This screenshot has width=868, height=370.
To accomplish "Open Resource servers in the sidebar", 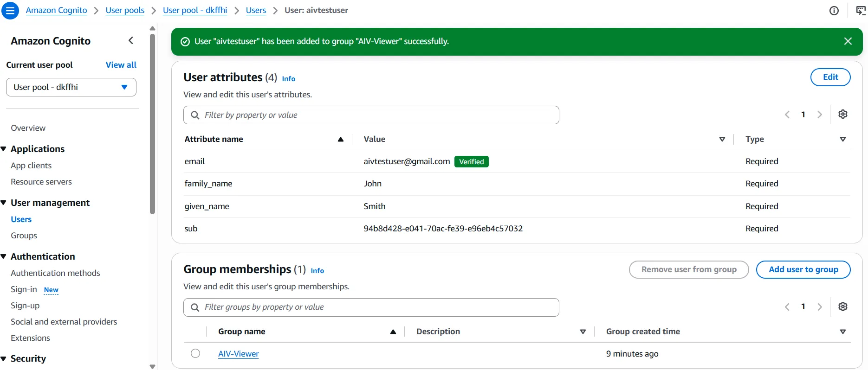I will pyautogui.click(x=41, y=182).
